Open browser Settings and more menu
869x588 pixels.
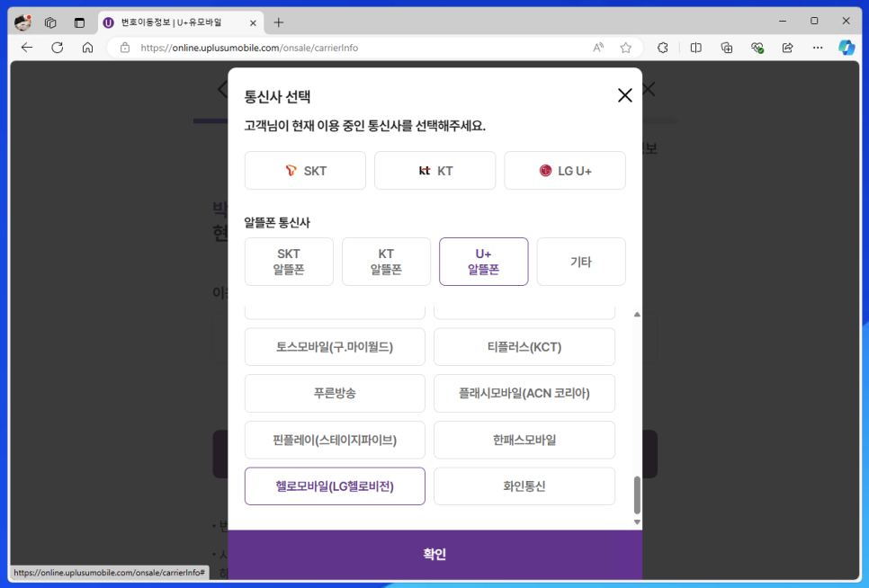pyautogui.click(x=818, y=48)
